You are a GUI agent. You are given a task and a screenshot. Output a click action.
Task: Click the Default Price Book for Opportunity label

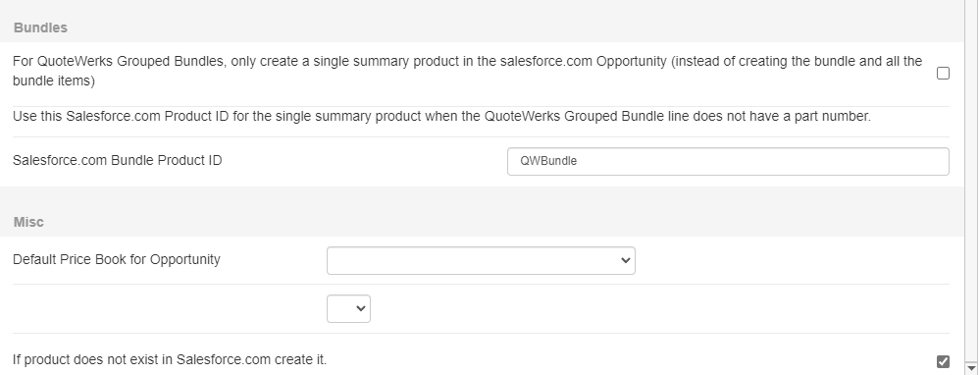[117, 259]
